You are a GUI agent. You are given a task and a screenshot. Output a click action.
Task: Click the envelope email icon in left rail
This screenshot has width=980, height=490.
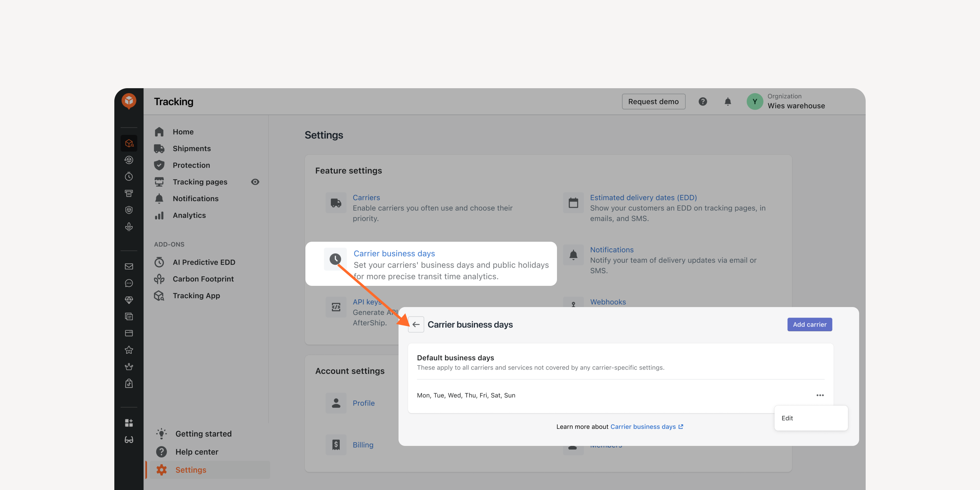point(129,266)
